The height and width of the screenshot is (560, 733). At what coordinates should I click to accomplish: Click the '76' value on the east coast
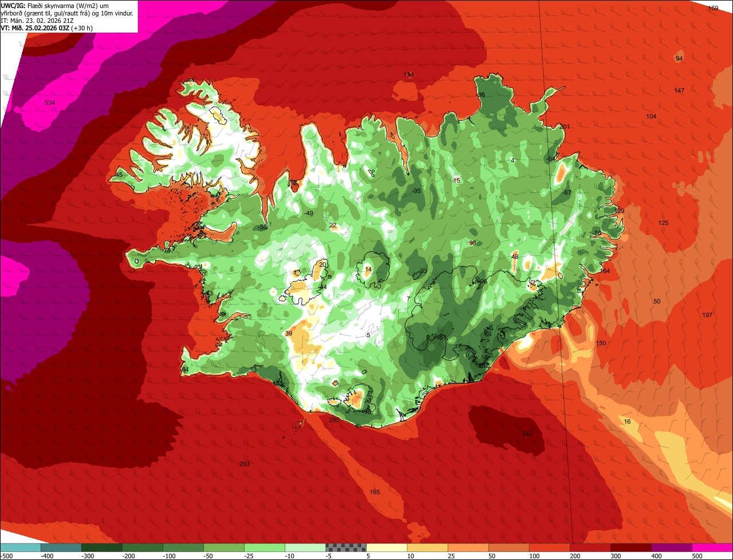pyautogui.click(x=597, y=233)
